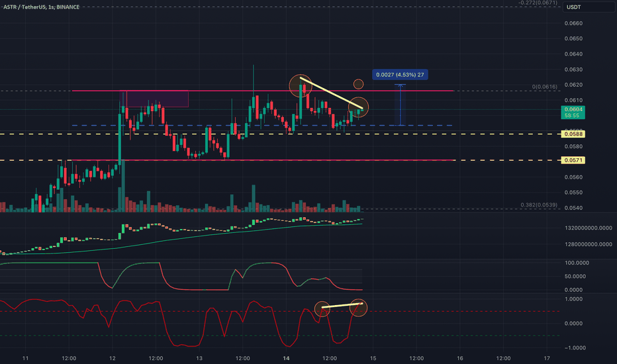The image size is (617, 364).
Task: Click the -1.0000 bottom indicator scale value
Action: 575,347
